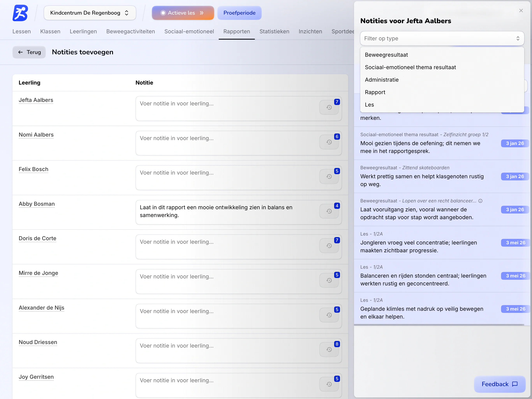Click the running figure app logo
532x399 pixels.
click(x=20, y=13)
